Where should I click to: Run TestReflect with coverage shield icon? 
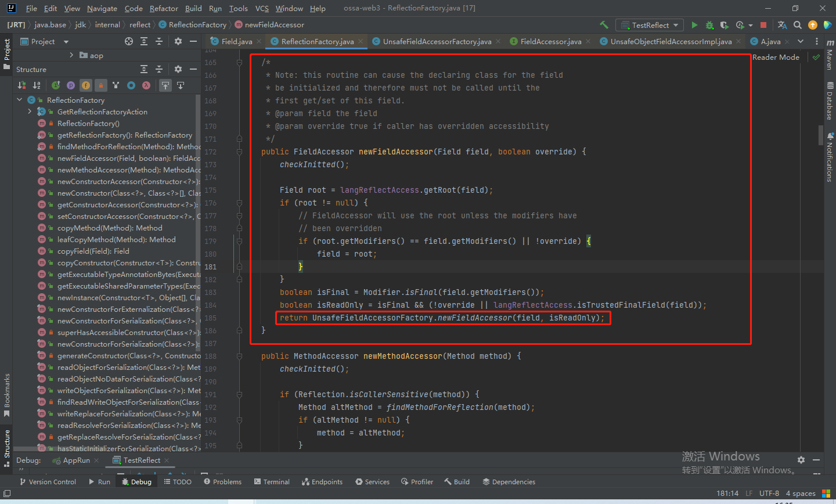click(x=724, y=25)
